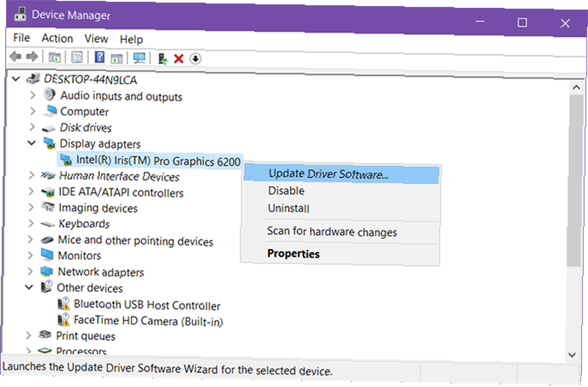This screenshot has width=588, height=387.
Task: Collapse the DESKTOP-44N9LCA root node
Action: (x=16, y=78)
